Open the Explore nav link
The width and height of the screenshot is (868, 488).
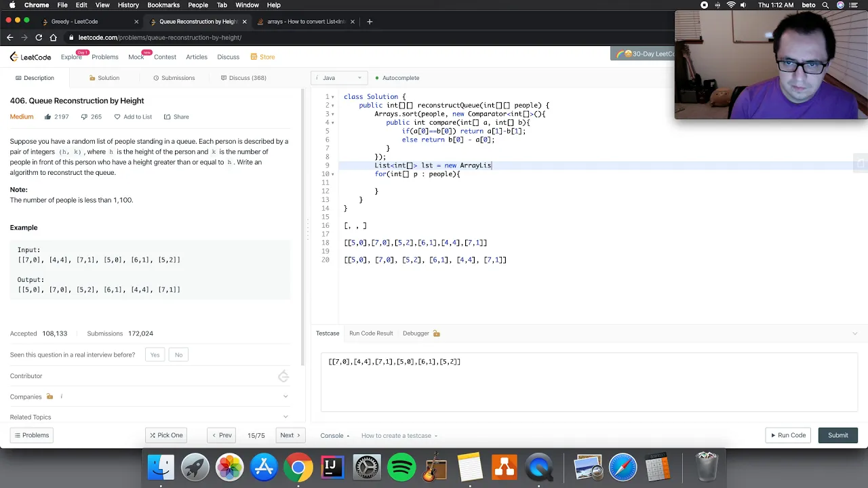tap(71, 57)
